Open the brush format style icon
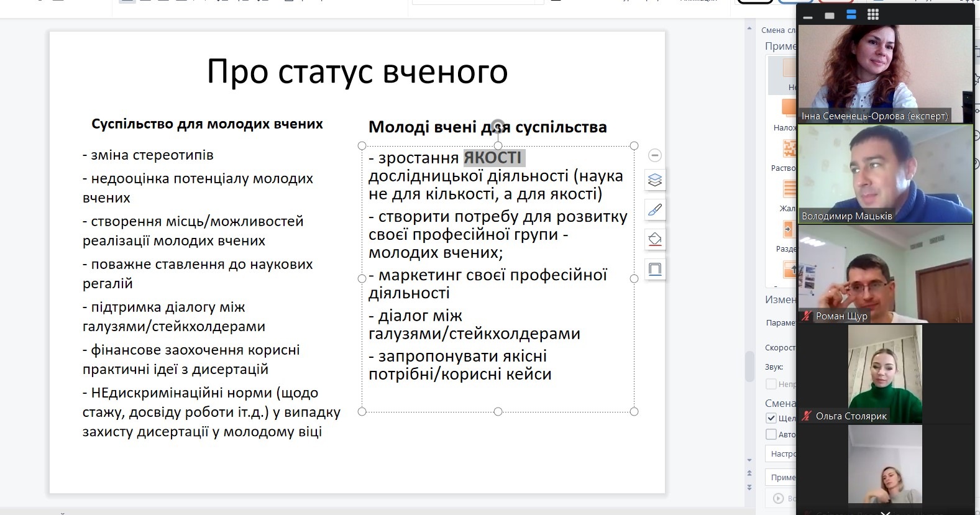980x515 pixels. point(655,210)
